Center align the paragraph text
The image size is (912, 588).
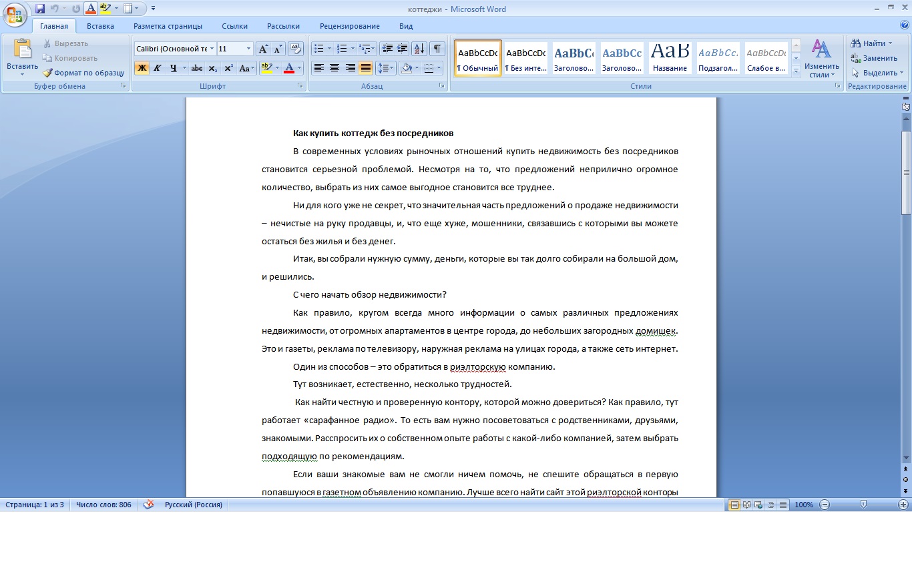click(334, 68)
